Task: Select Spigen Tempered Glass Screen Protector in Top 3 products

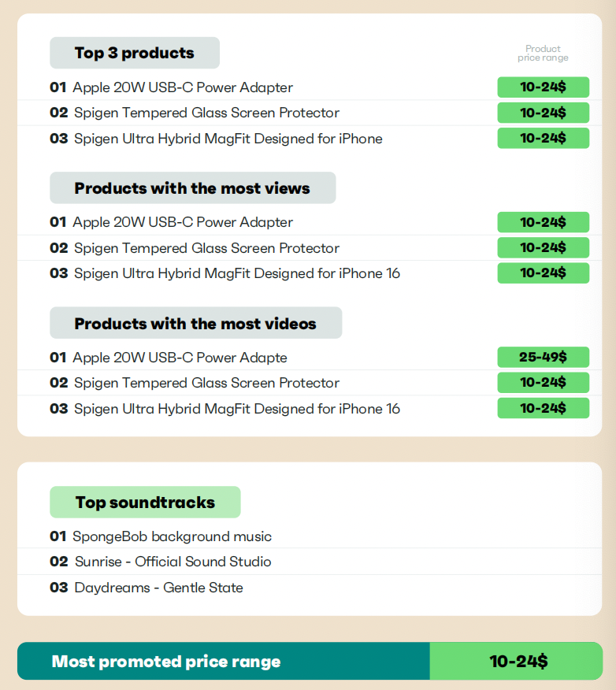Action: click(206, 113)
